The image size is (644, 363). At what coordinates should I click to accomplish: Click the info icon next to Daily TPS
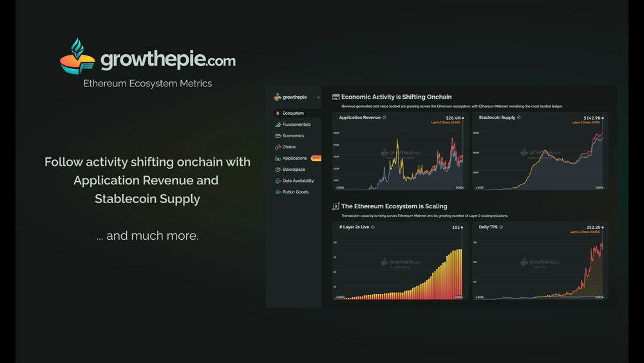tap(501, 227)
